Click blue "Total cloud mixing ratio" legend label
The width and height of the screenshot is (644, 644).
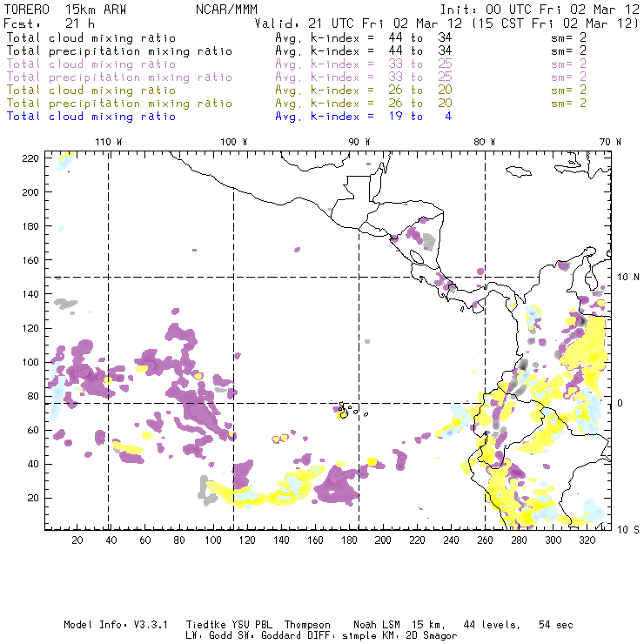click(91, 117)
